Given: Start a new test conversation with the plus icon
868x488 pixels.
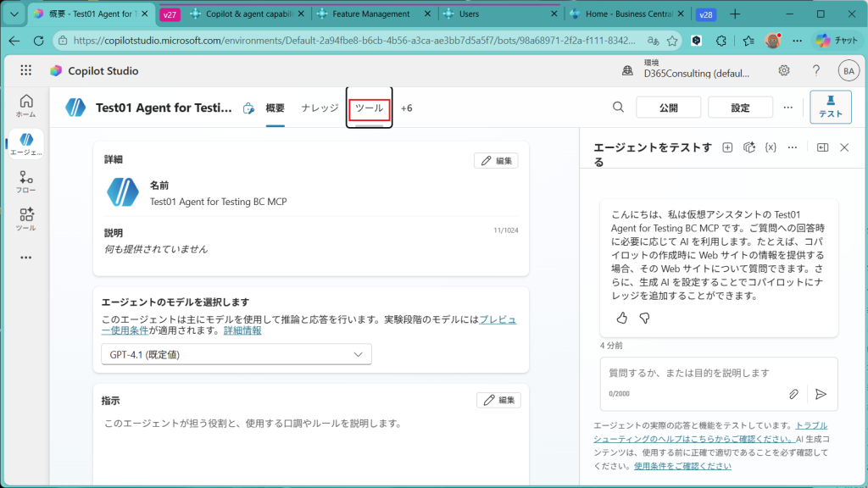Looking at the screenshot, I should 727,147.
